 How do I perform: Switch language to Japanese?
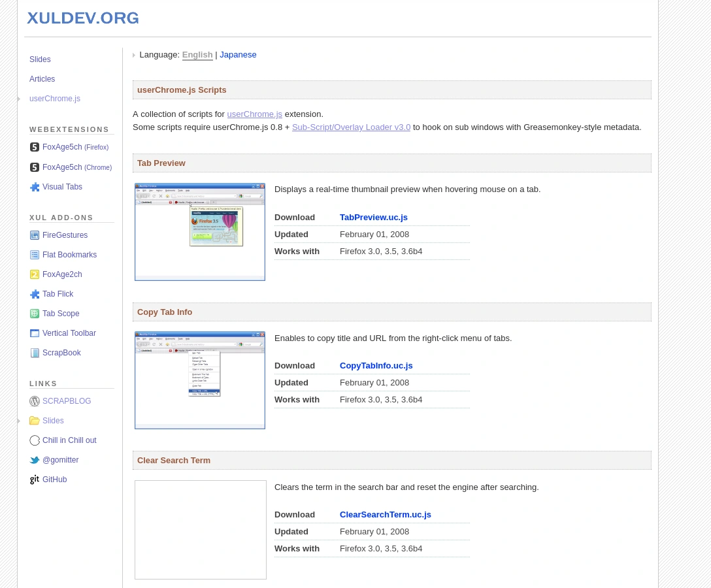(238, 55)
